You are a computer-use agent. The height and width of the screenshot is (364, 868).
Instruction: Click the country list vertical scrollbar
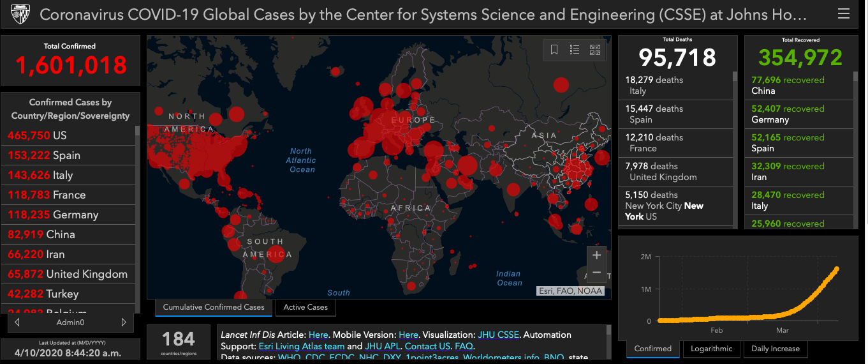point(137,192)
